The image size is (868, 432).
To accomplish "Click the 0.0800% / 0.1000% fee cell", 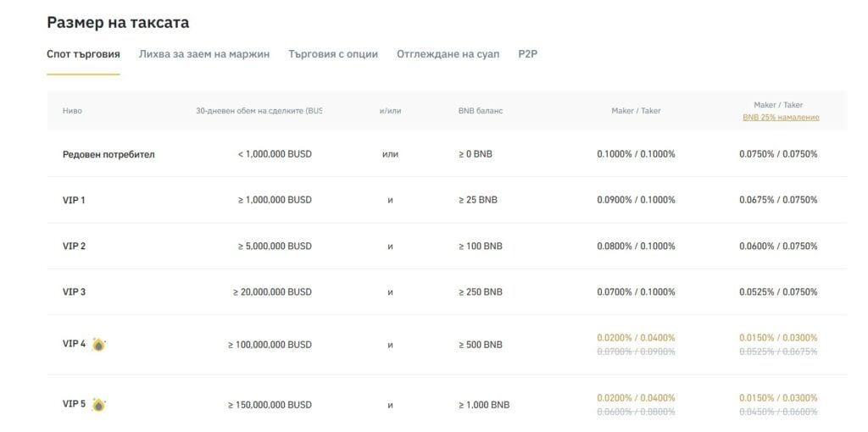I will [636, 246].
